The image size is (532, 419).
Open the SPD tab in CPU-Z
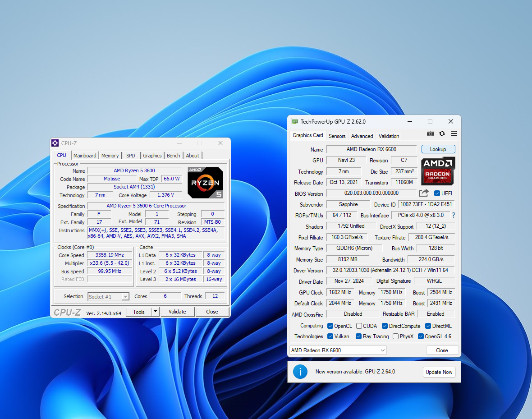click(x=131, y=156)
